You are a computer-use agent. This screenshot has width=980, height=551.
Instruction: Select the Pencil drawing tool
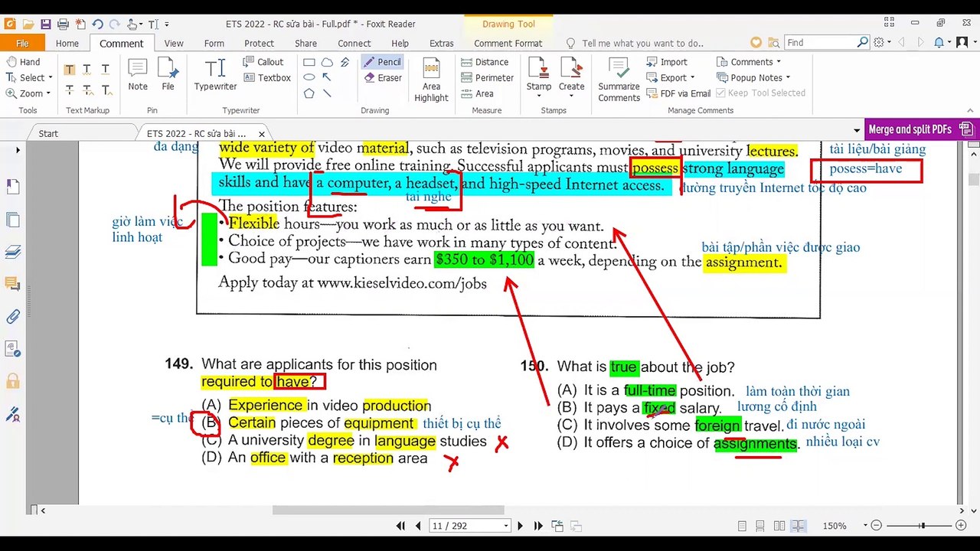coord(381,61)
